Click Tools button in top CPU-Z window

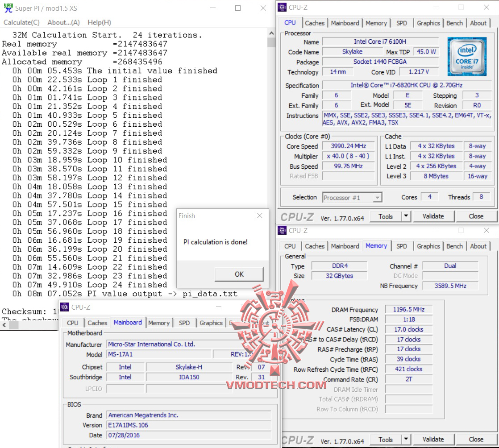(385, 216)
